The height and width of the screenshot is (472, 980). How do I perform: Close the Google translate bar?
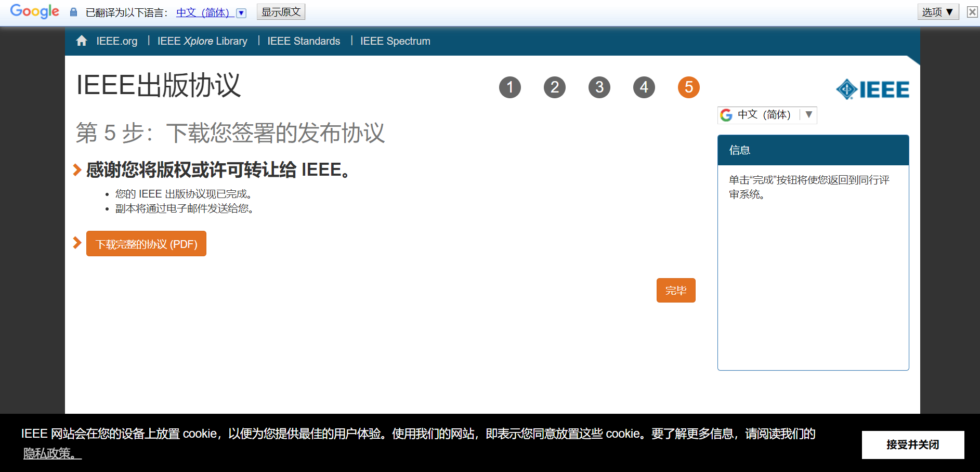(972, 12)
